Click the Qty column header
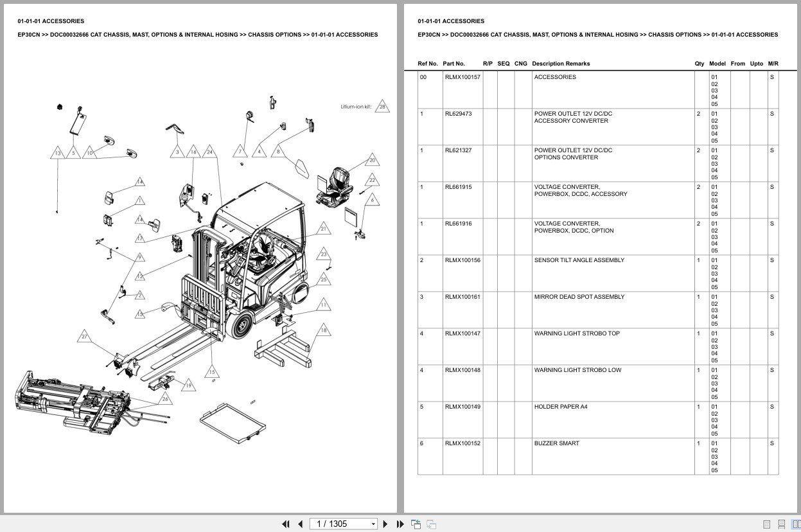Screen dimensions: 801x532 [x=699, y=64]
